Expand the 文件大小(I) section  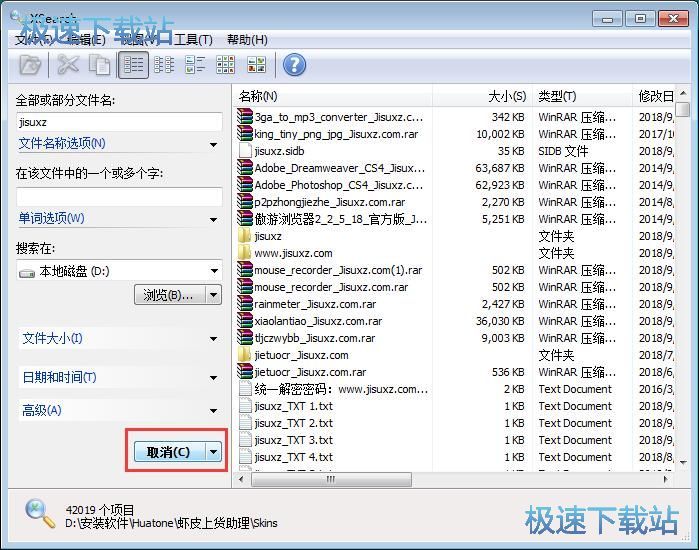(x=120, y=339)
